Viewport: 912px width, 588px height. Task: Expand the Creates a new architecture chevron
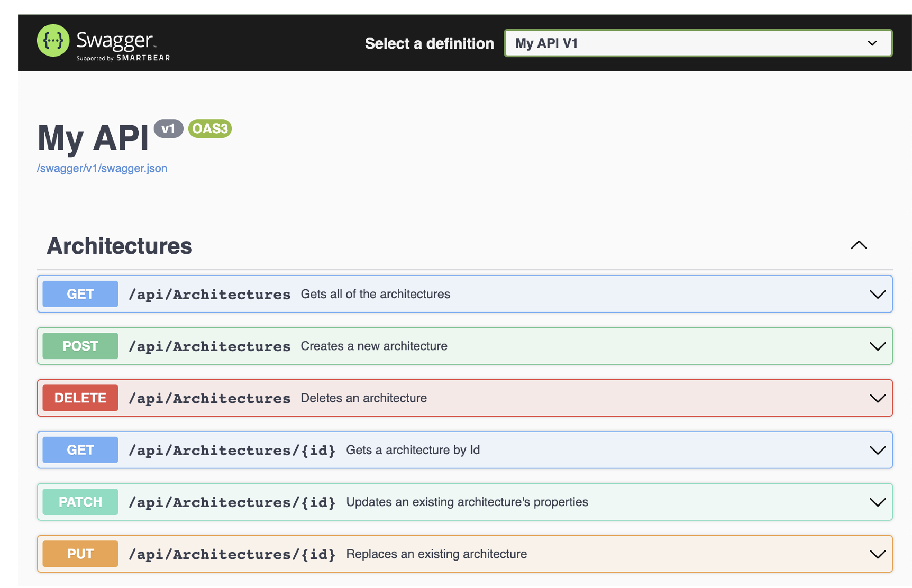click(x=877, y=346)
